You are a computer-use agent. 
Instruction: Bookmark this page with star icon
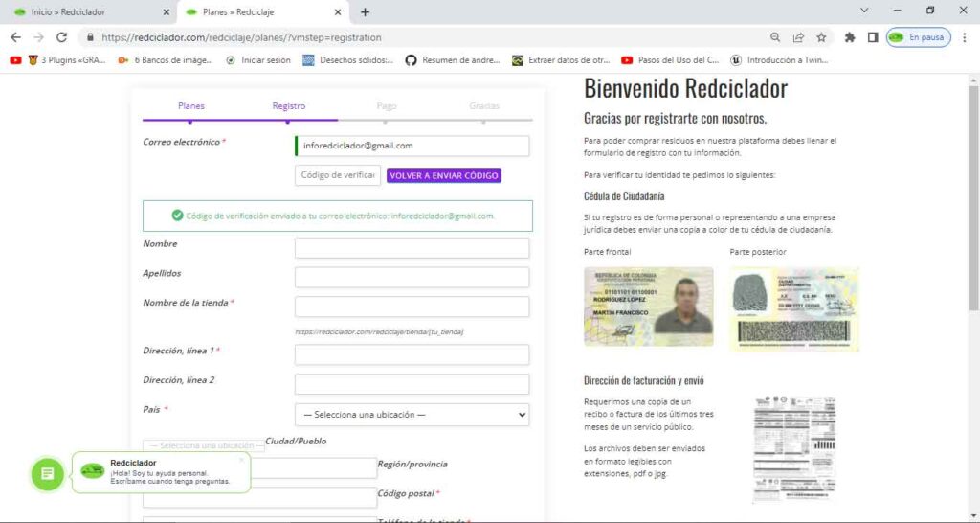[821, 37]
